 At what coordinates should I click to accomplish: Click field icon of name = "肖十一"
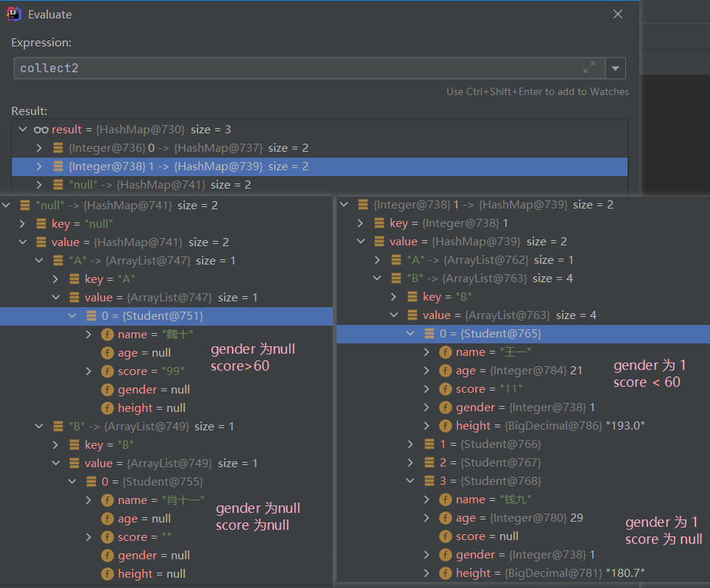(x=108, y=500)
